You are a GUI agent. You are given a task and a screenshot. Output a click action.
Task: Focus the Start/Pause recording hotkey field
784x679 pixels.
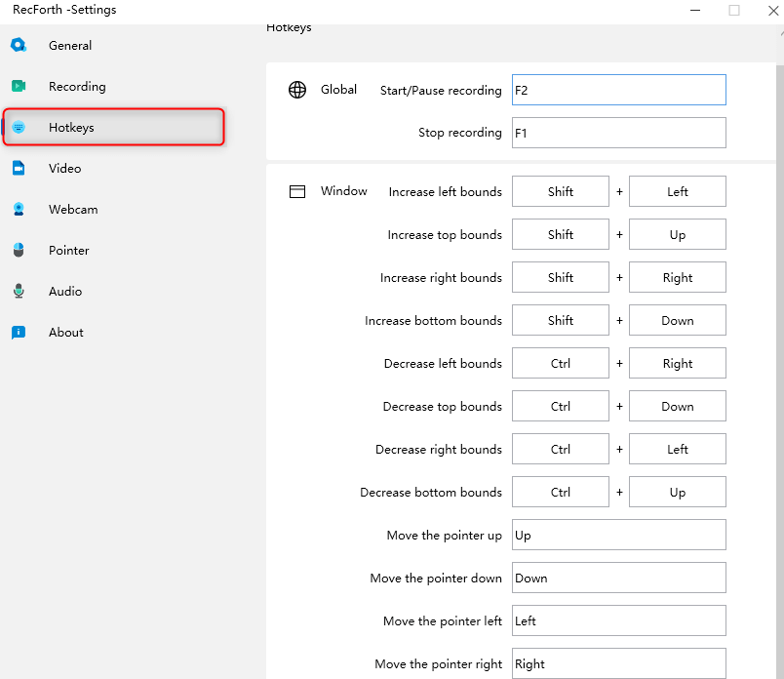pos(619,90)
